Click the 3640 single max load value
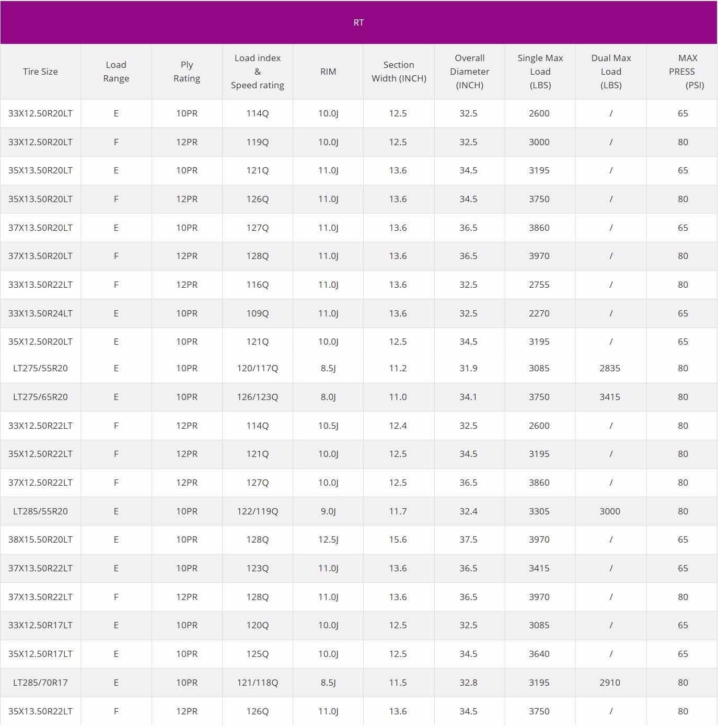The width and height of the screenshot is (718, 728). click(x=539, y=654)
